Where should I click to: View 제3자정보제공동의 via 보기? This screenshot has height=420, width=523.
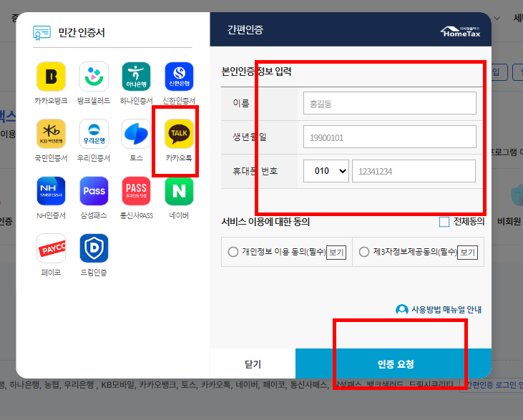(x=467, y=252)
